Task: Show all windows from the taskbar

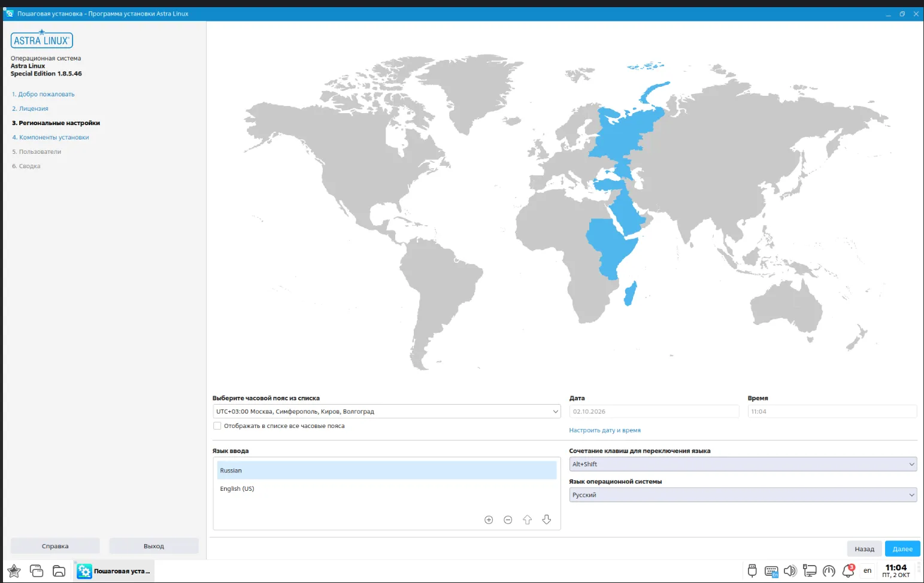Action: tap(37, 571)
